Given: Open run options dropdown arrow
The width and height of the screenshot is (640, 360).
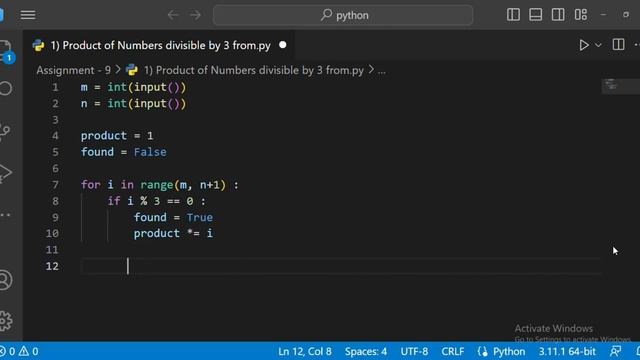Looking at the screenshot, I should pos(598,45).
